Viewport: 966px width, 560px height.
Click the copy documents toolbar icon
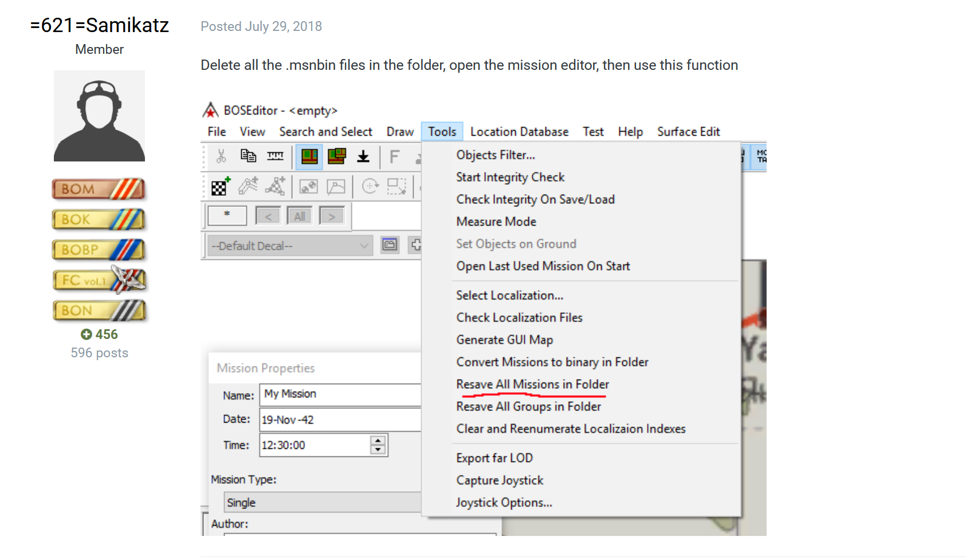point(248,156)
